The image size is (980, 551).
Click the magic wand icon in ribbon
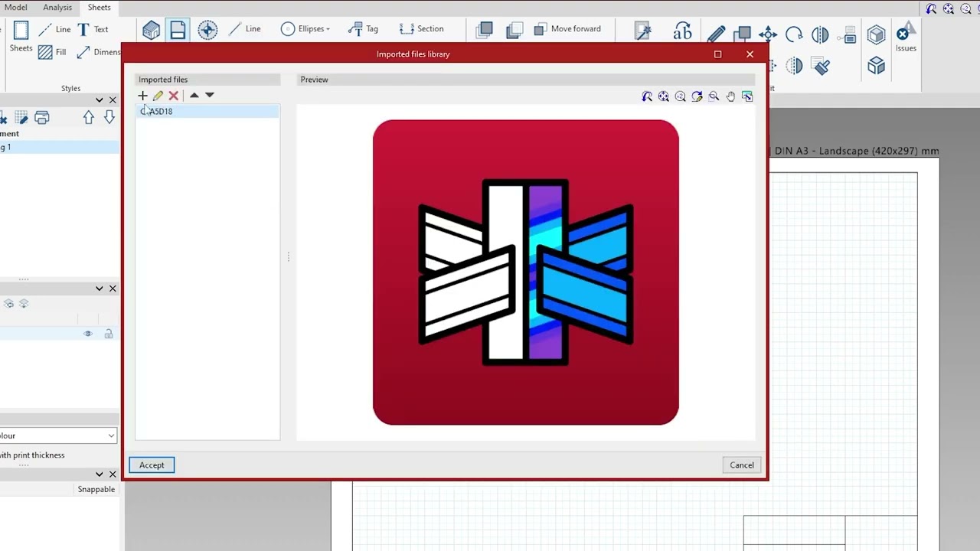(643, 32)
